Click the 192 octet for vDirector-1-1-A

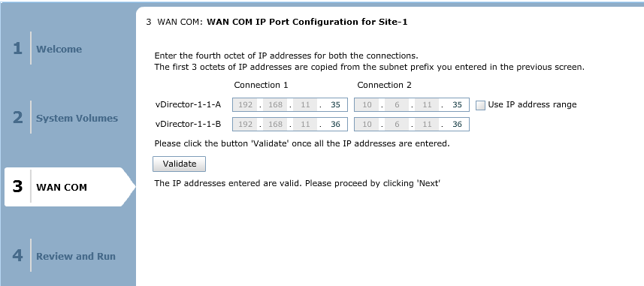coord(245,104)
